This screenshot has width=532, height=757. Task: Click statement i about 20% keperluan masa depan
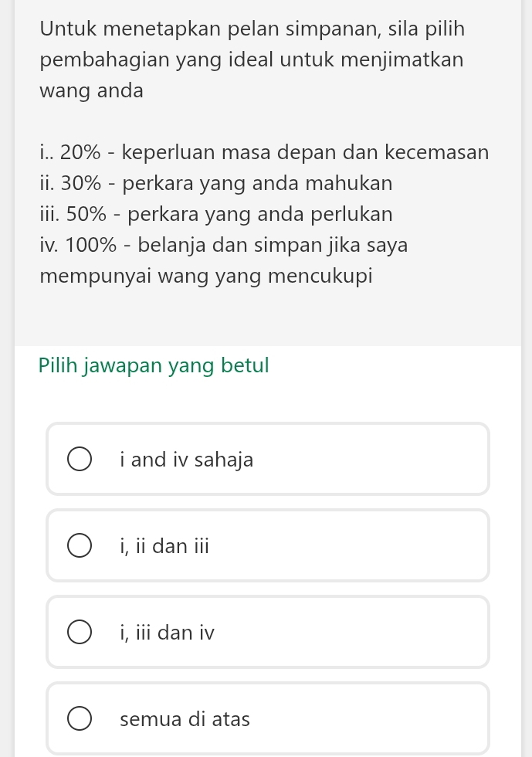point(263,152)
